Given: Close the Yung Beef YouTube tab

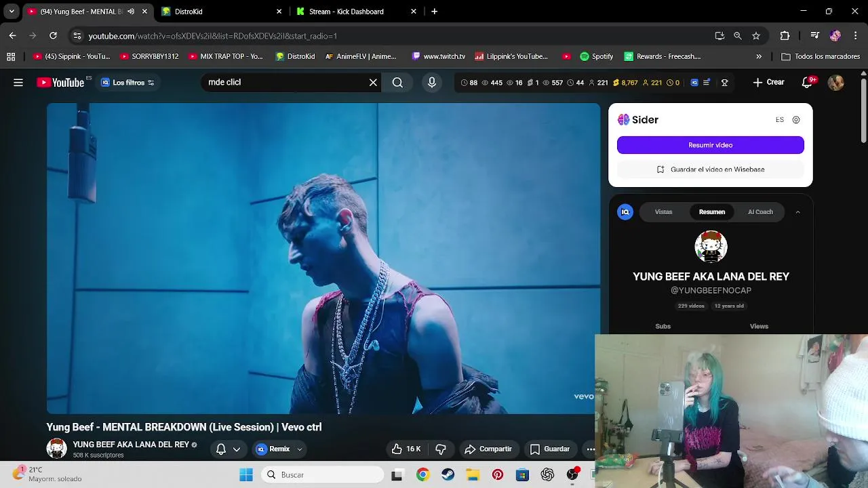Looking at the screenshot, I should [x=144, y=12].
